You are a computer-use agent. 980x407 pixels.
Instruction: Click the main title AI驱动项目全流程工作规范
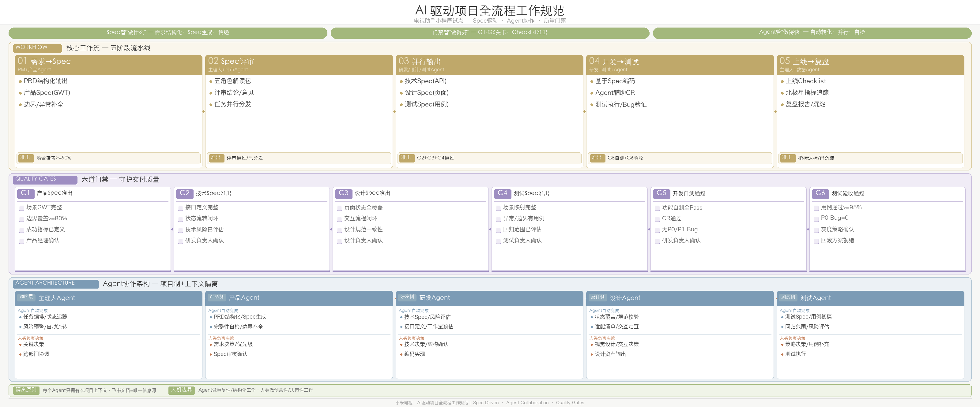click(x=490, y=10)
